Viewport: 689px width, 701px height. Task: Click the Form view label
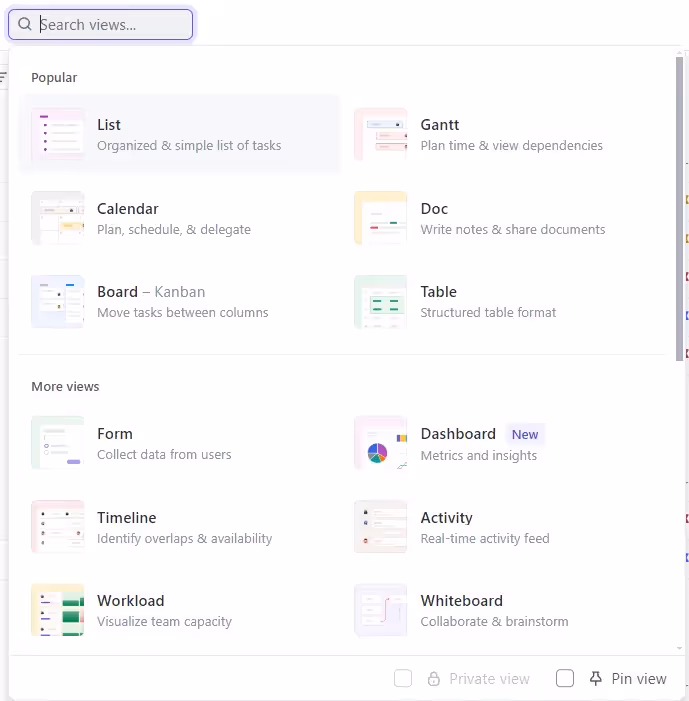click(x=115, y=434)
